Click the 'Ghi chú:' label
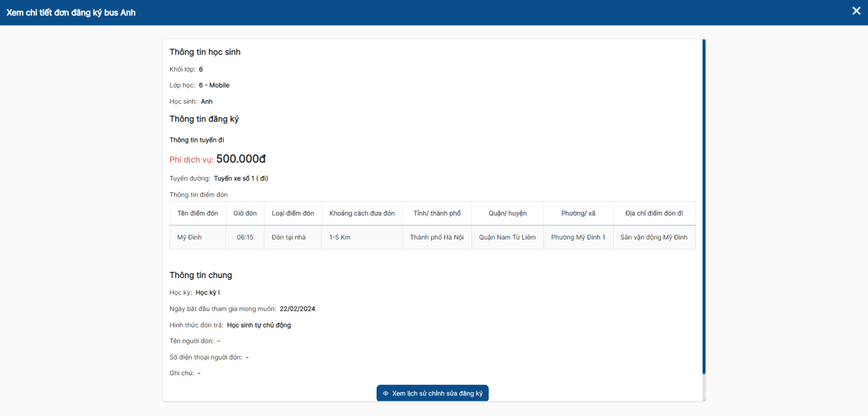The height and width of the screenshot is (416, 868). (x=182, y=373)
